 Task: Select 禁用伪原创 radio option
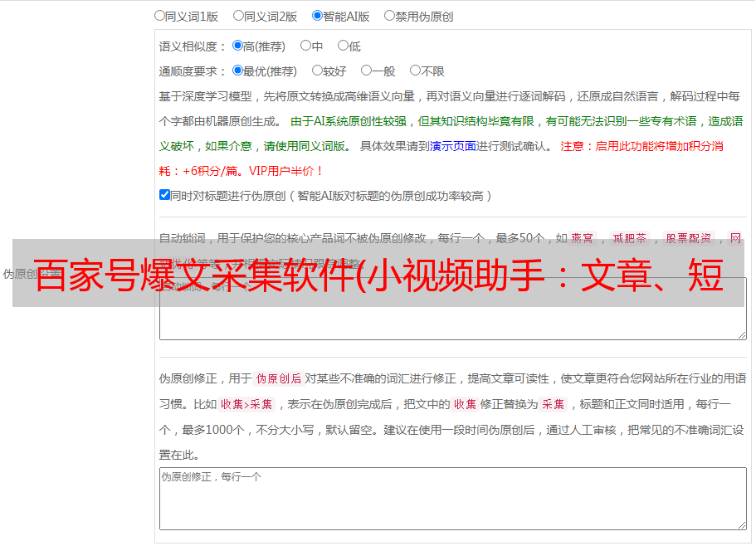(x=389, y=16)
